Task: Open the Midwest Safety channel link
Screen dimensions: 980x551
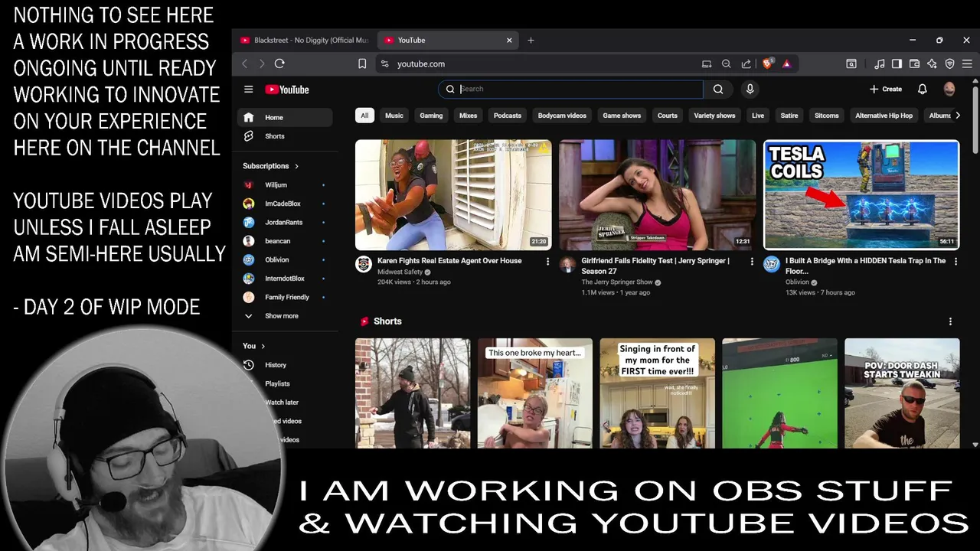Action: [x=401, y=272]
